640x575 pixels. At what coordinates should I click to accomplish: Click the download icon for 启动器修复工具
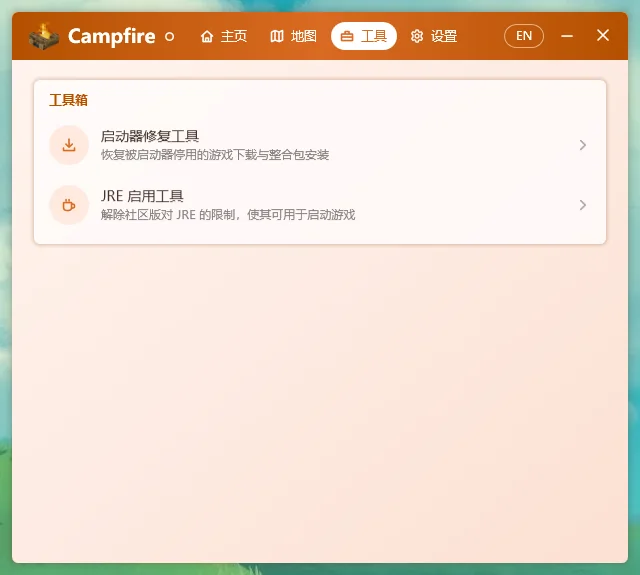tap(69, 145)
